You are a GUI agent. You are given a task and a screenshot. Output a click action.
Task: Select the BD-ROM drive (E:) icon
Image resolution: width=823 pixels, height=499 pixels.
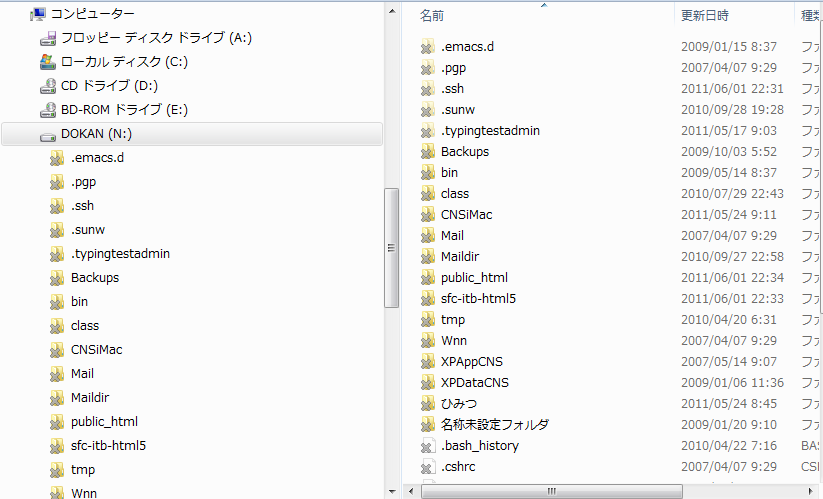[47, 110]
